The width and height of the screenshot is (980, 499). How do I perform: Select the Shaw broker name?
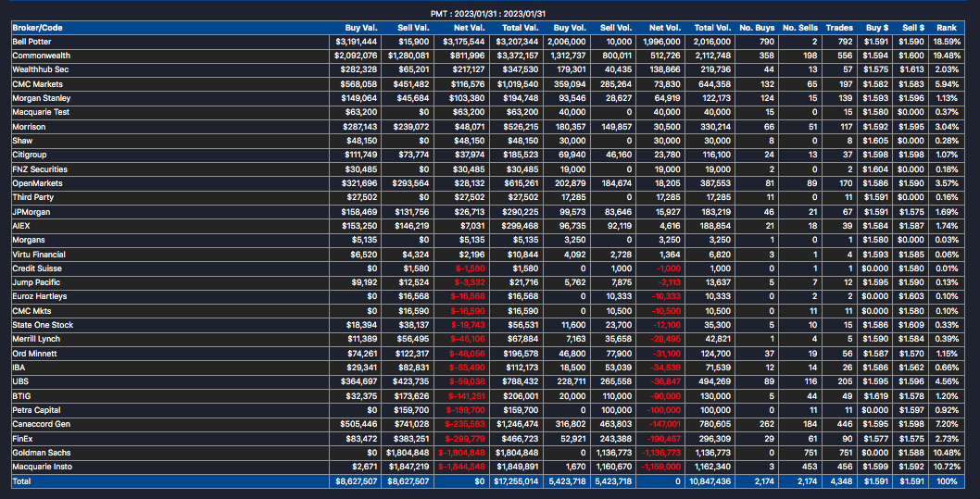(22, 141)
